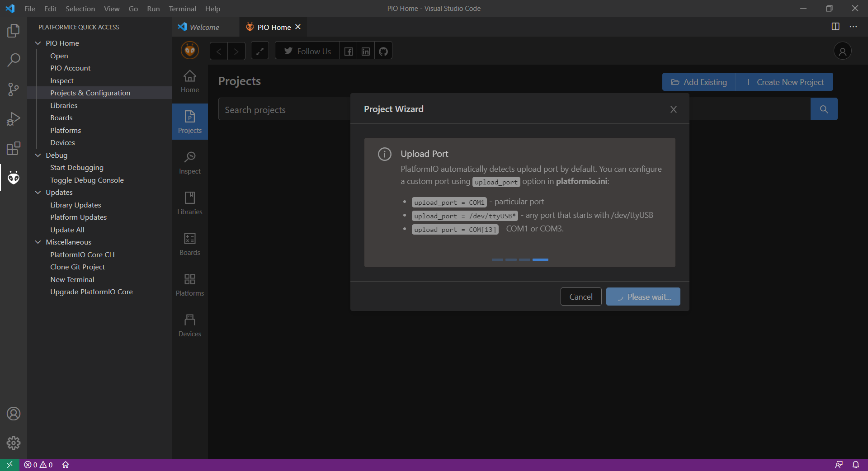Viewport: 868px width, 471px height.
Task: Open the PlatformIO sidebar icon
Action: coord(14,178)
